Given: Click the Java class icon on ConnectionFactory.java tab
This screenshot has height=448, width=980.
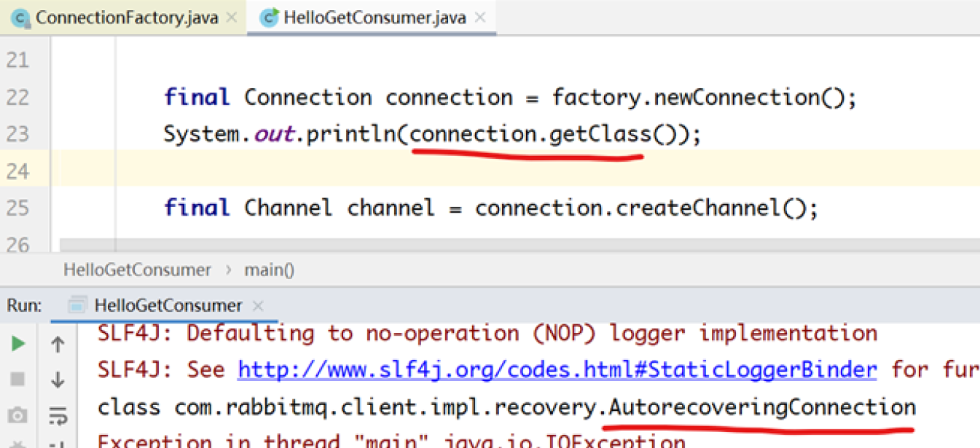Looking at the screenshot, I should coord(21,18).
